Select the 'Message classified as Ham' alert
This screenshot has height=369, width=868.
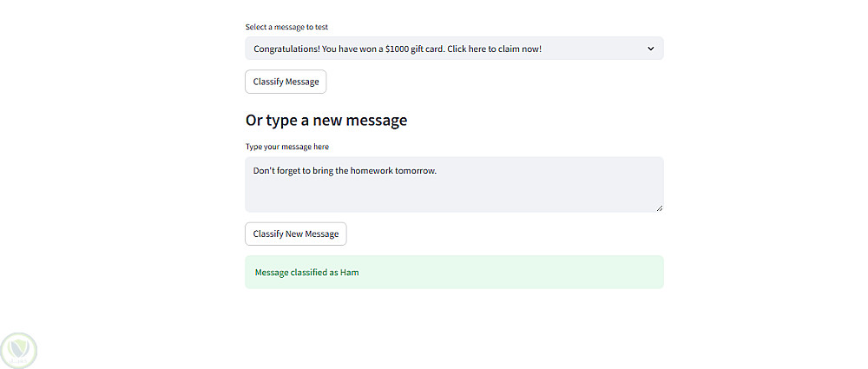click(x=307, y=273)
